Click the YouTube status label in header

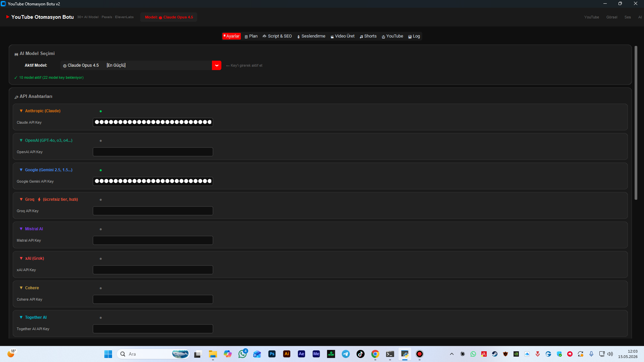tap(591, 17)
